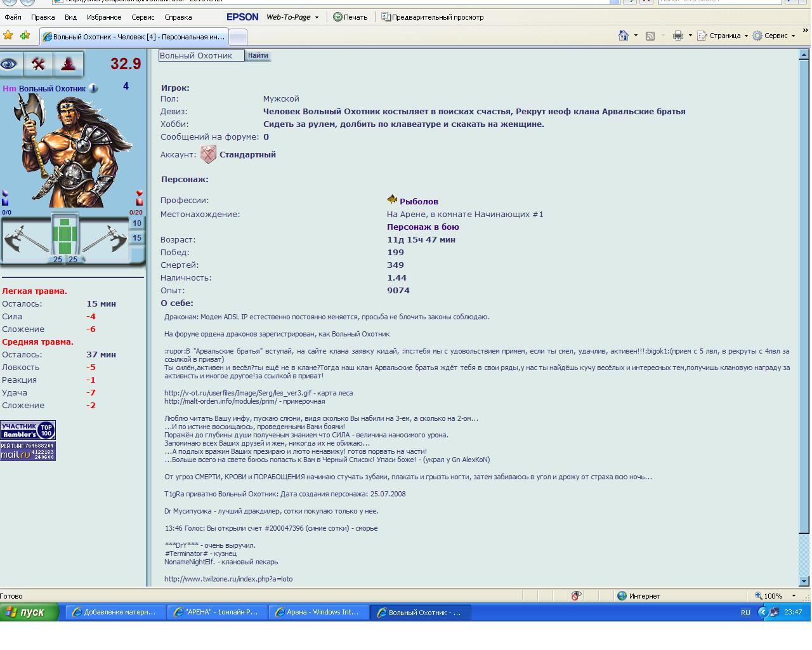Open the crossed tools icon tab

[38, 63]
